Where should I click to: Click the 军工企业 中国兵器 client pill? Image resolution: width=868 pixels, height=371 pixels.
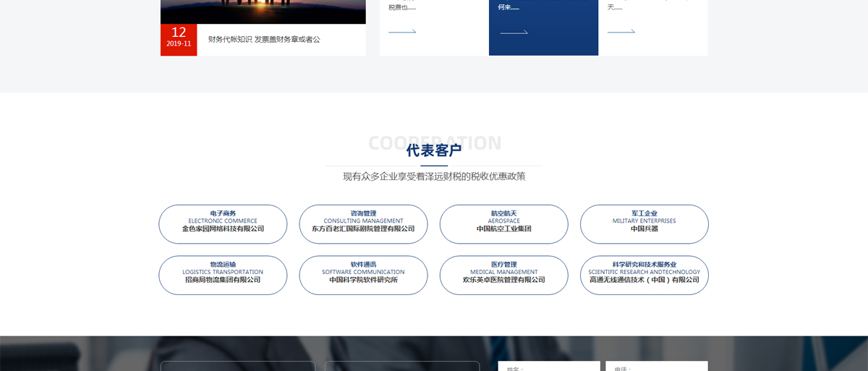click(x=644, y=224)
